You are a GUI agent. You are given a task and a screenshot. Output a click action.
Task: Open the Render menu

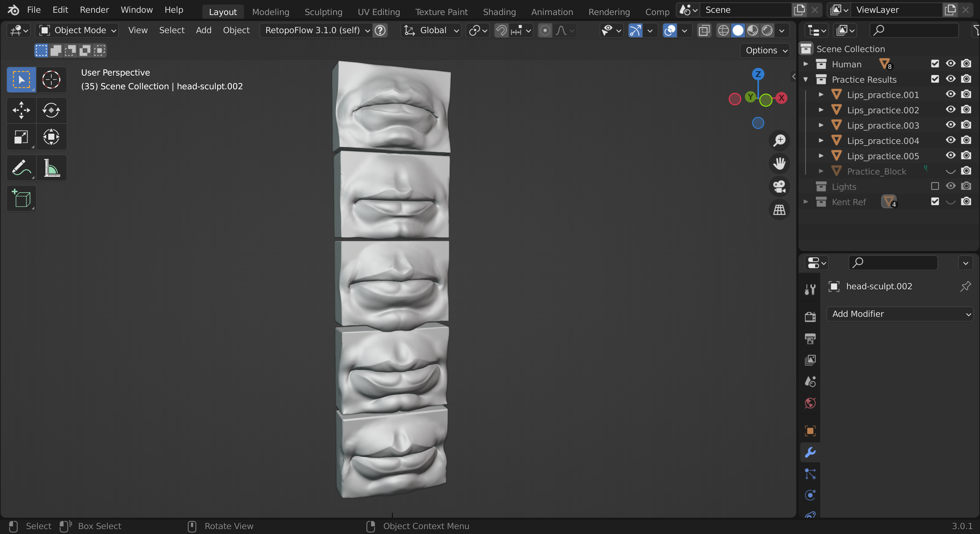tap(94, 10)
